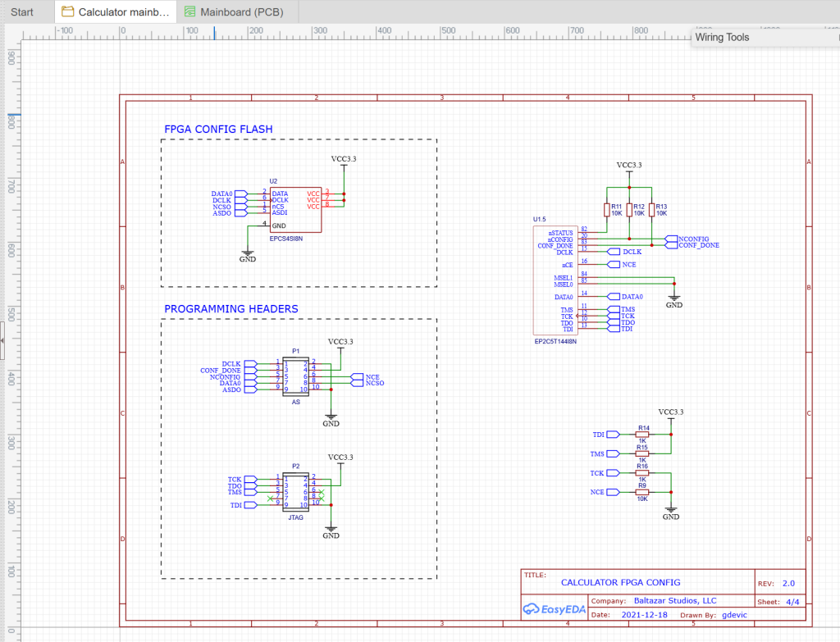
Task: Select the VCC3.3 power flag above header P1
Action: (x=339, y=342)
